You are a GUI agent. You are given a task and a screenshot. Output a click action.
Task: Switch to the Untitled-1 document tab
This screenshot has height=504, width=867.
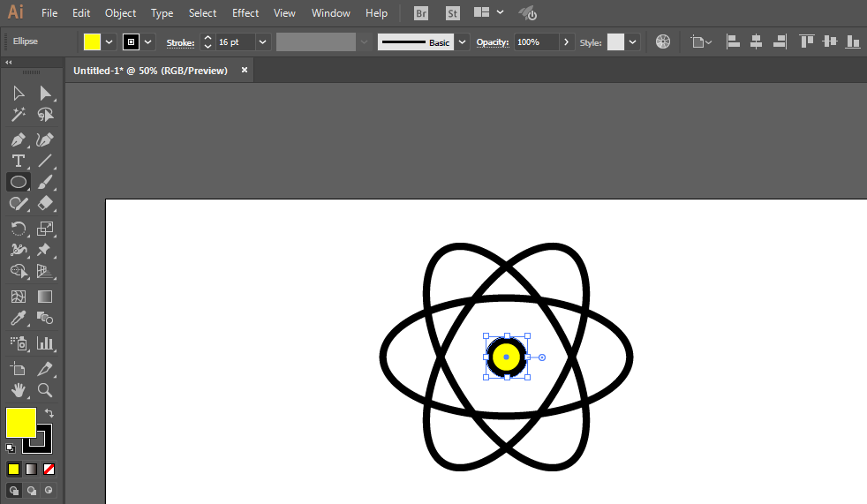pos(150,71)
